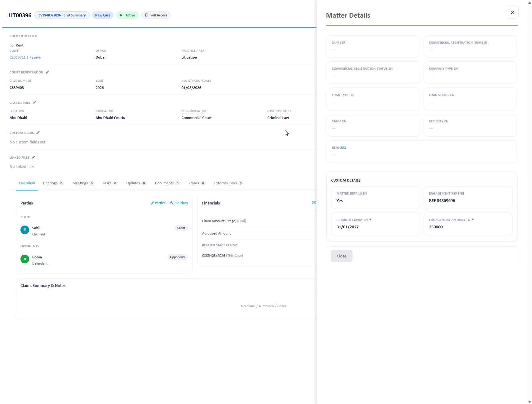
Task: Open the Updates tab
Action: click(x=136, y=183)
